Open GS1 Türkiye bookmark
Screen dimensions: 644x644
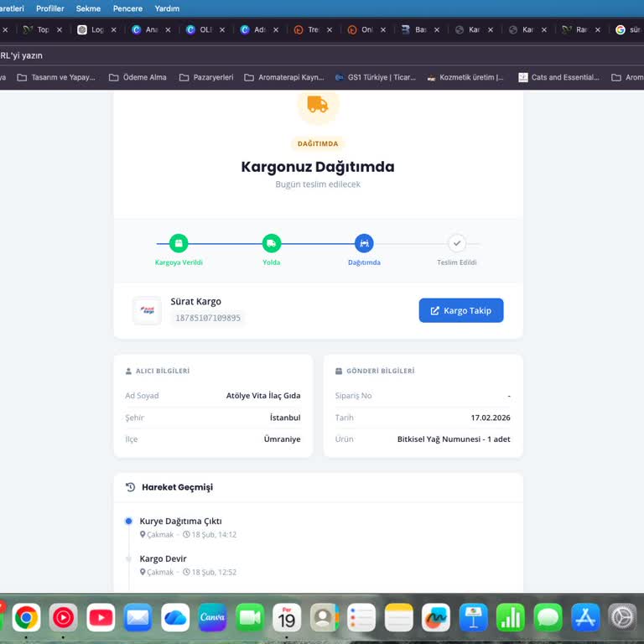[x=376, y=77]
